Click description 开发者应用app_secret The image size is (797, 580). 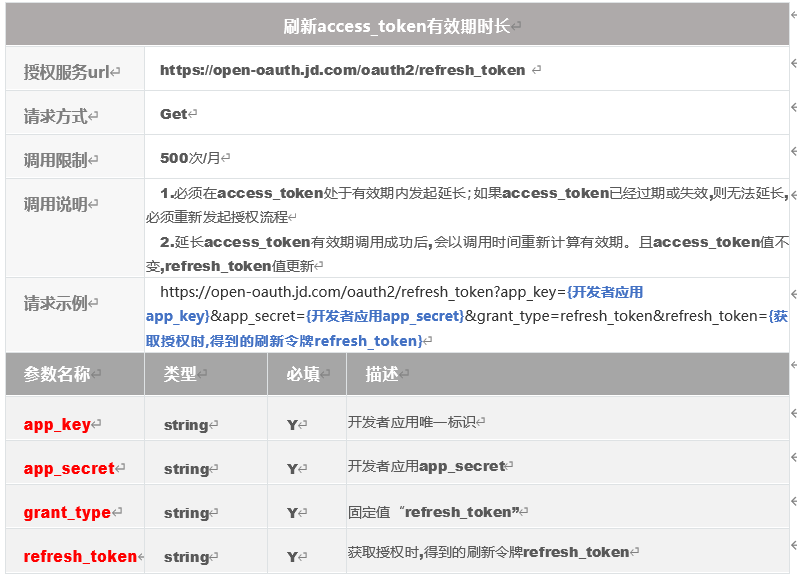click(x=426, y=466)
